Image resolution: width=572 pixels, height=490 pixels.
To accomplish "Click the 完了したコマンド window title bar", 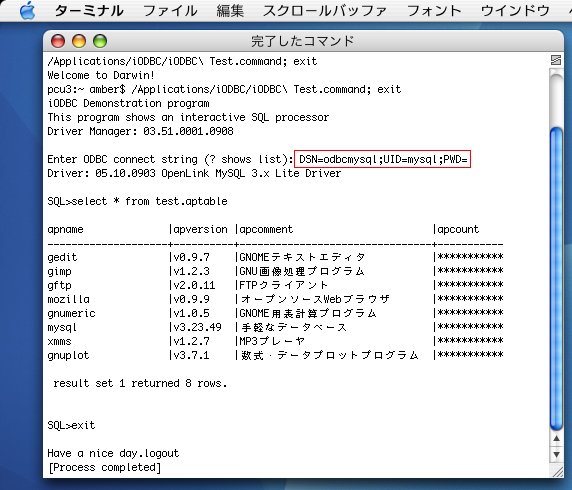I will coord(303,41).
